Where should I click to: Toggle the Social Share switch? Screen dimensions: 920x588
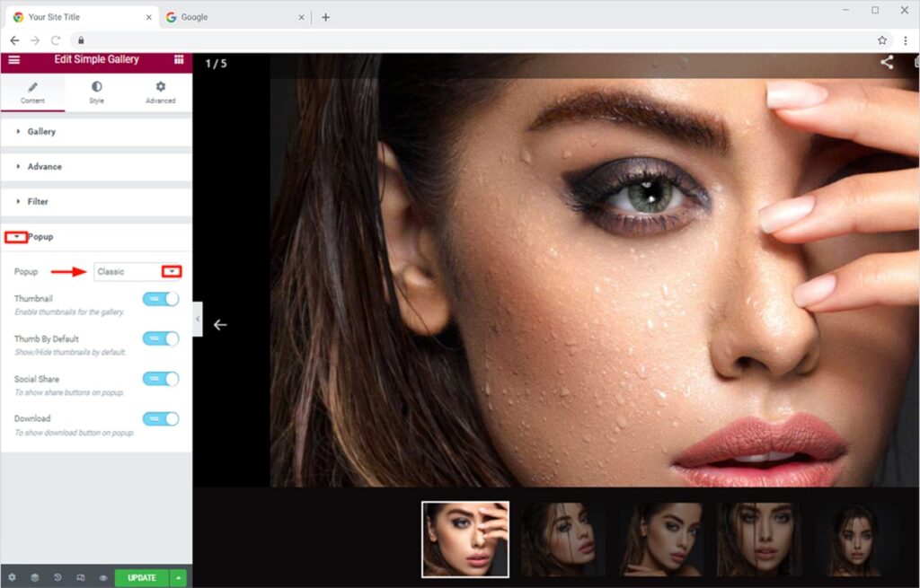click(161, 379)
